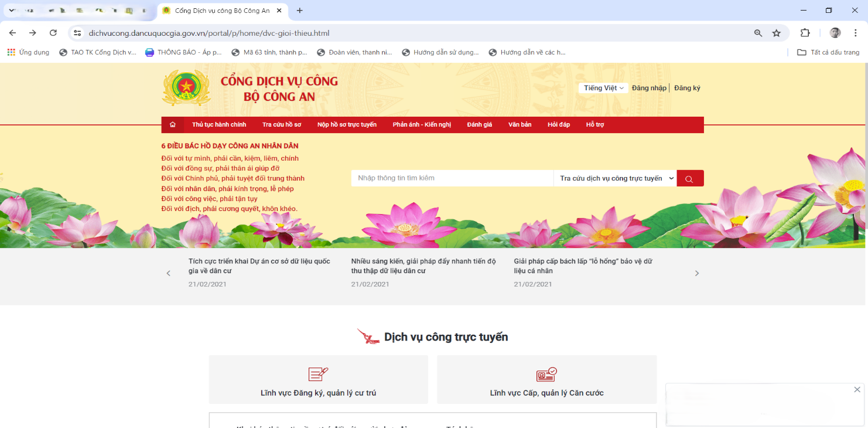Click the Đăng nhập link
The height and width of the screenshot is (428, 868).
tap(649, 88)
